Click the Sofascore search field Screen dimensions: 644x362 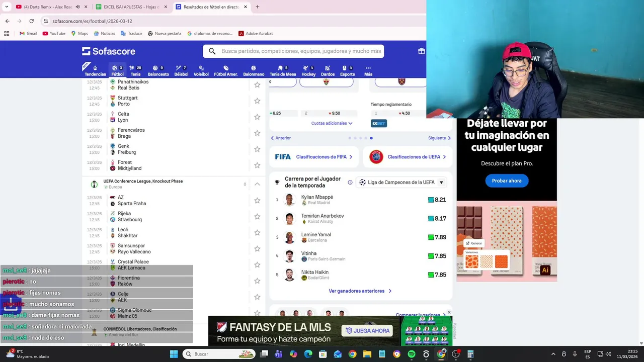293,51
